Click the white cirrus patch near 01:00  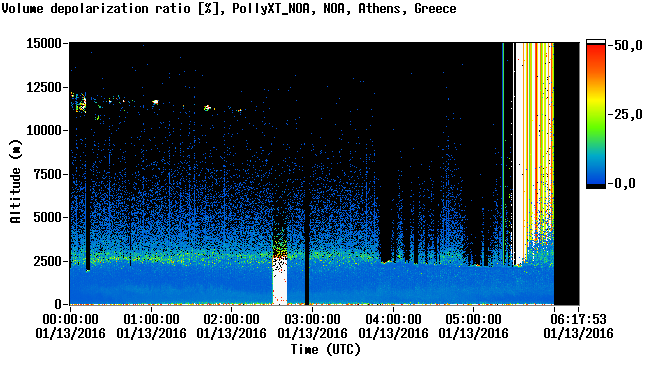pos(155,102)
